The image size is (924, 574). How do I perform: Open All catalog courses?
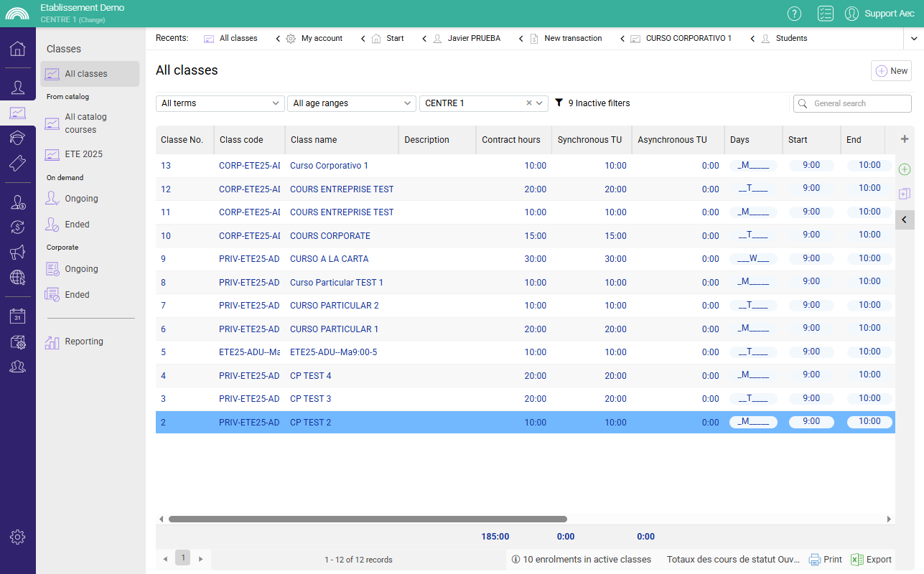(90, 123)
